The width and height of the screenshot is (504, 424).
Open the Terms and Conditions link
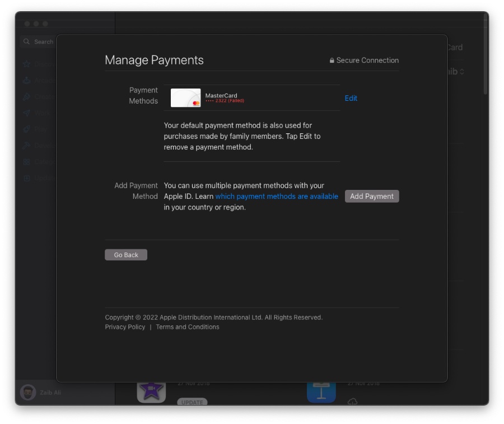[x=188, y=327]
